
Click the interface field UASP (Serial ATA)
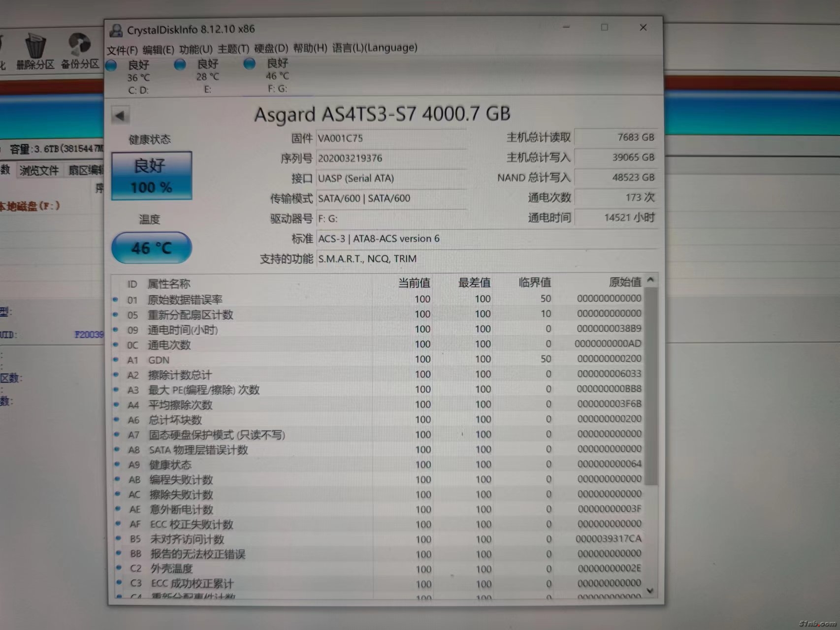pos(391,178)
